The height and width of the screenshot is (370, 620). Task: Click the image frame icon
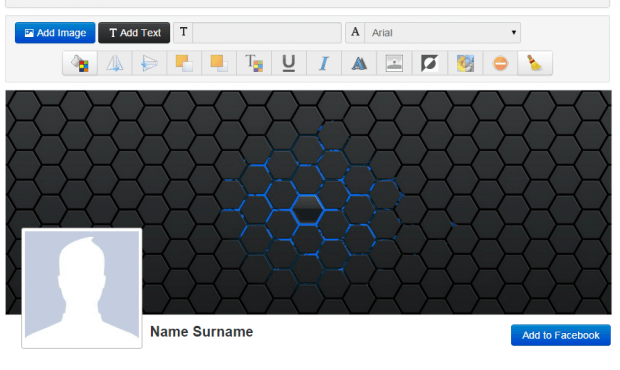coord(394,63)
